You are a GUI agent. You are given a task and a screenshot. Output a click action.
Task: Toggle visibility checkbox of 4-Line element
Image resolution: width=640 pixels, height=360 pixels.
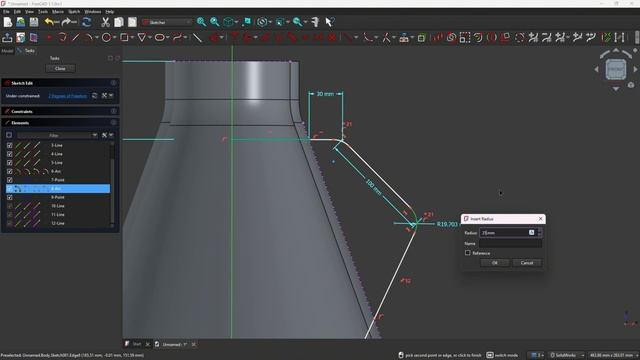tap(9, 154)
